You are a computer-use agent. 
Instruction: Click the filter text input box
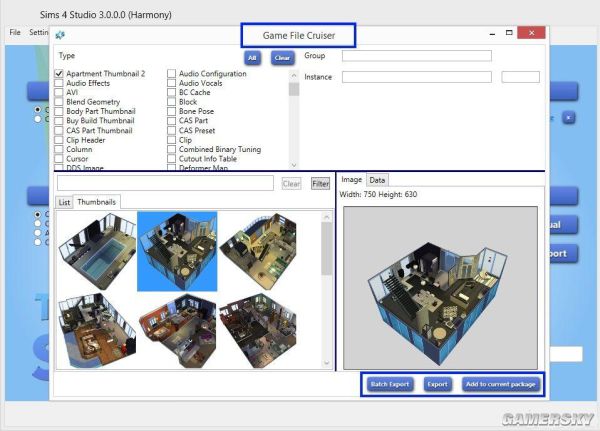(x=165, y=183)
